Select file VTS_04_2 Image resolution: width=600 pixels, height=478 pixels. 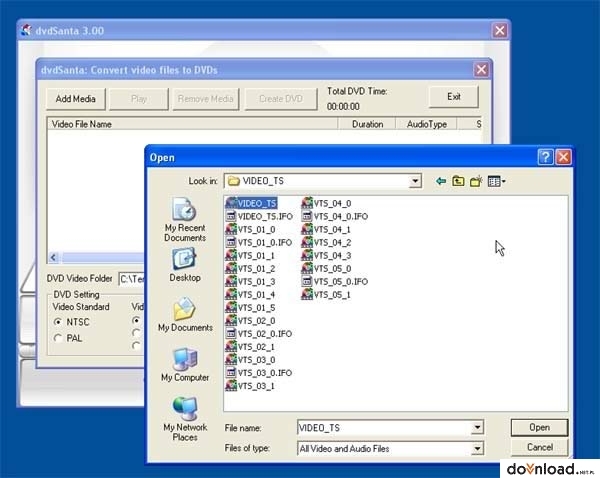326,243
